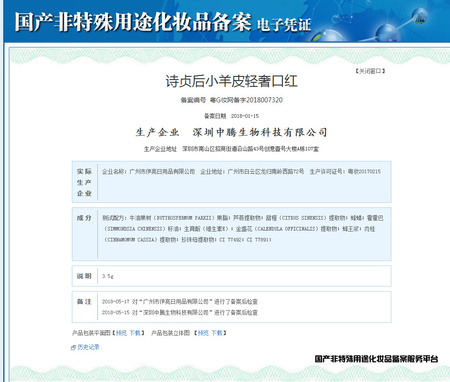
Task: Click the 历史记录 icon
Action: click(73, 348)
